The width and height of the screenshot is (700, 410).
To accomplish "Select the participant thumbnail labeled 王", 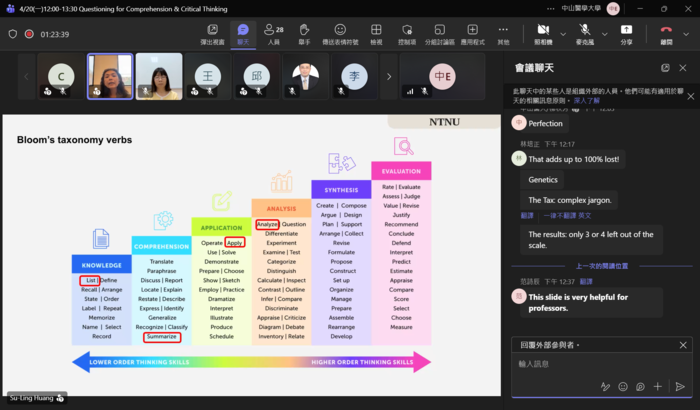I will click(x=209, y=76).
